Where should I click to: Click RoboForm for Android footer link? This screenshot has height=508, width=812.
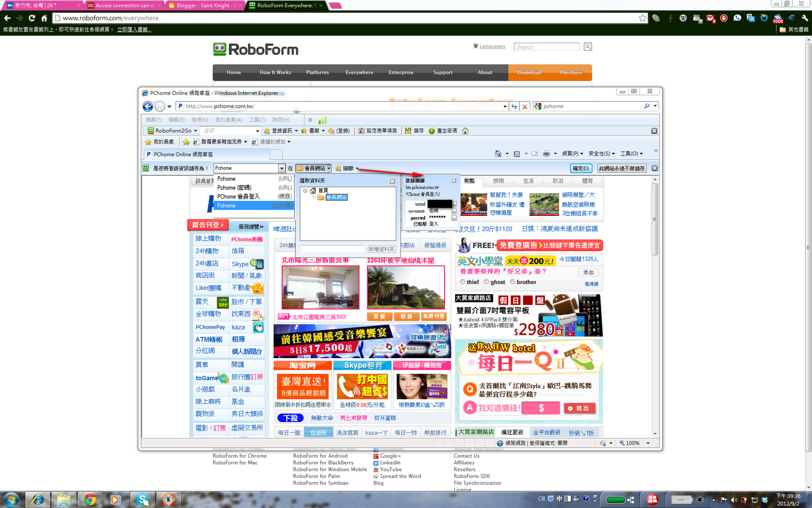click(x=320, y=456)
